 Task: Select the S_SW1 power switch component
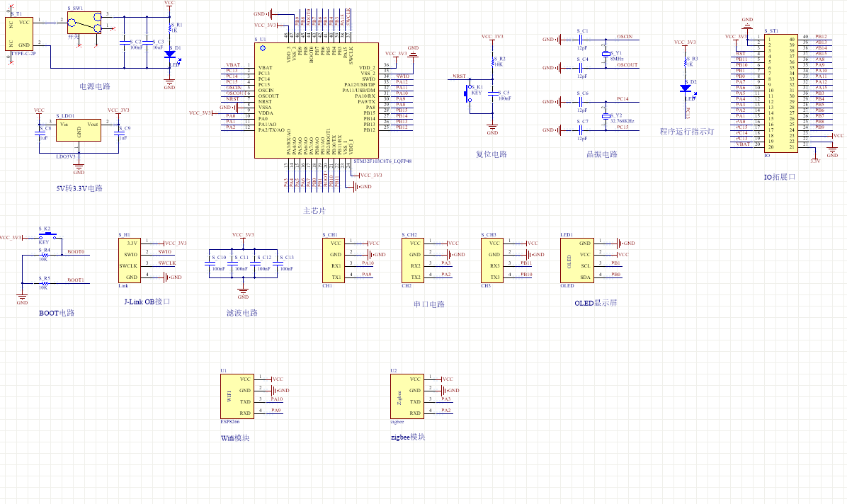pos(84,23)
